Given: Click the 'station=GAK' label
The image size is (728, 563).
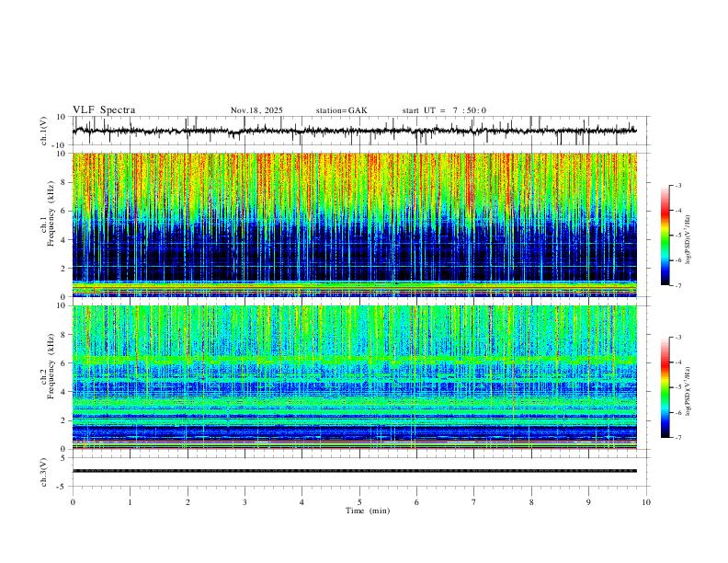Looking at the screenshot, I should [x=341, y=110].
